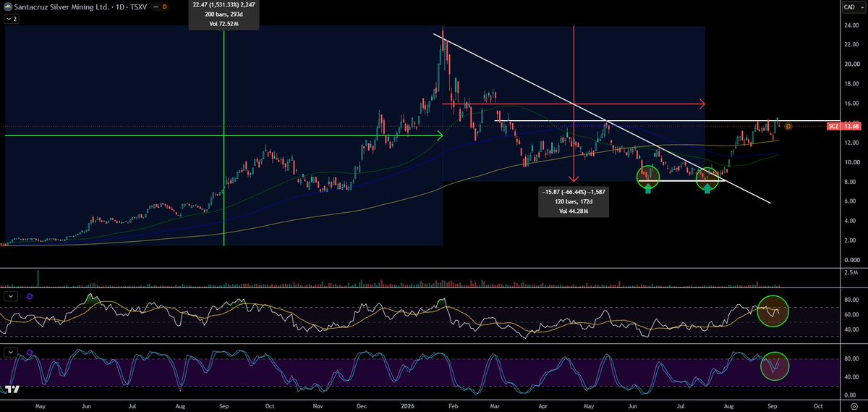
Task: Click the Nov label on time axis
Action: point(317,407)
